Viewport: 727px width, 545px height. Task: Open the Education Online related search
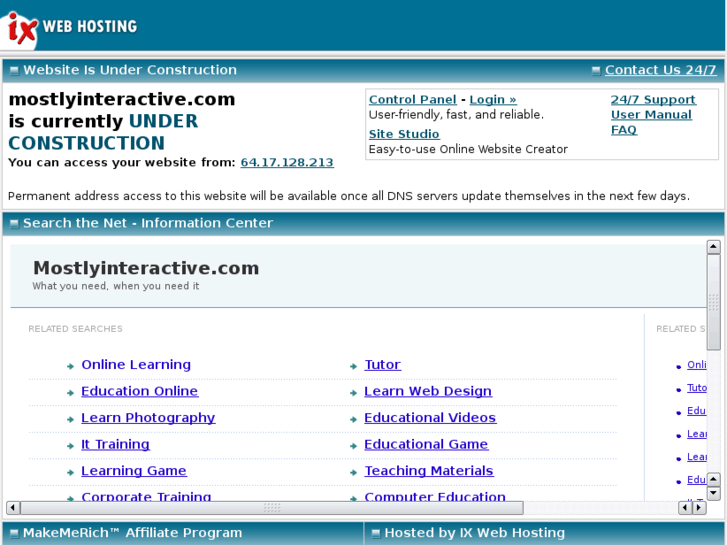tap(140, 391)
